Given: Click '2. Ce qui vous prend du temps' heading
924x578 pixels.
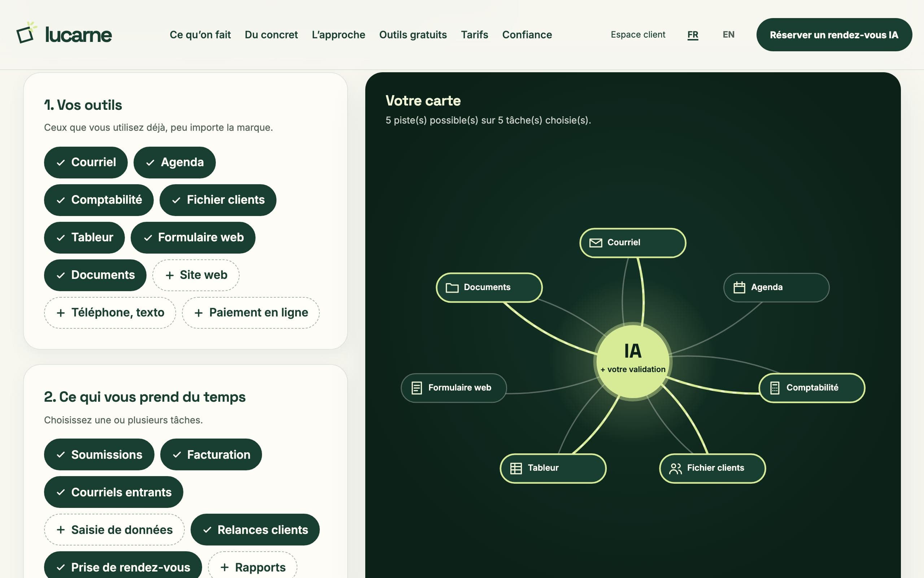Looking at the screenshot, I should [x=145, y=397].
